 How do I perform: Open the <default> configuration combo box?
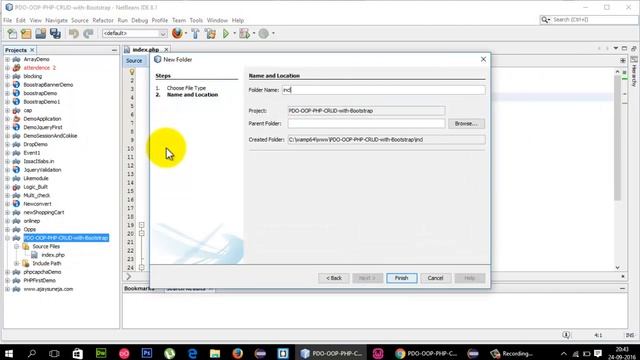(134, 33)
